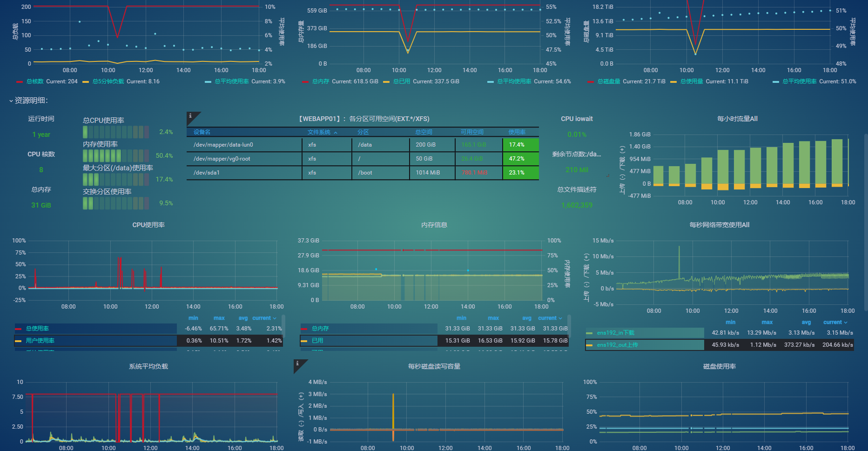Sort partition table by 文件系统 column
The width and height of the screenshot is (868, 451).
click(319, 132)
